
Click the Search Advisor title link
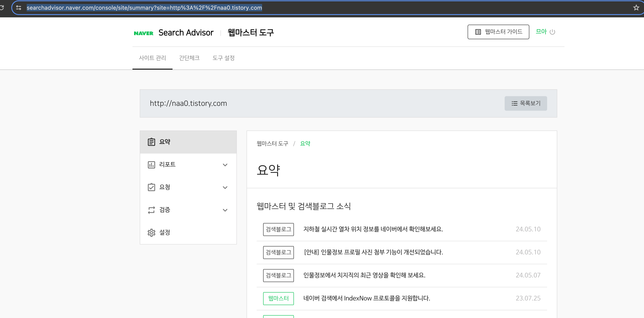point(186,33)
